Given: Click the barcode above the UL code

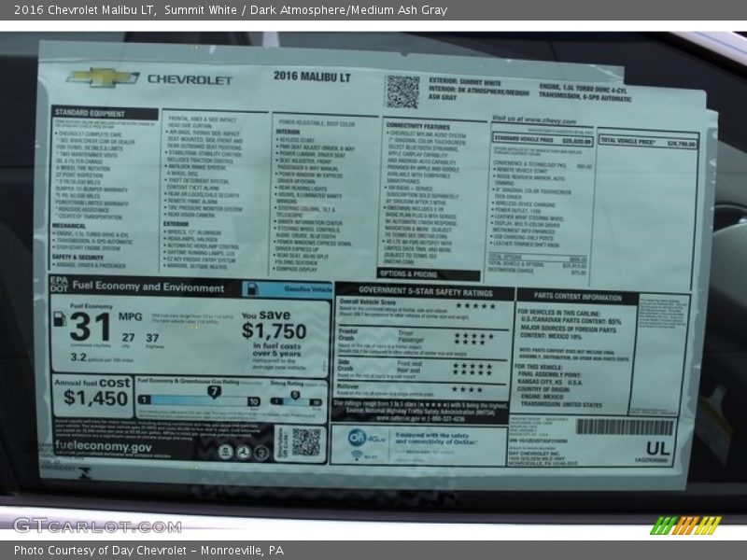Looking at the screenshot, I should [x=625, y=427].
